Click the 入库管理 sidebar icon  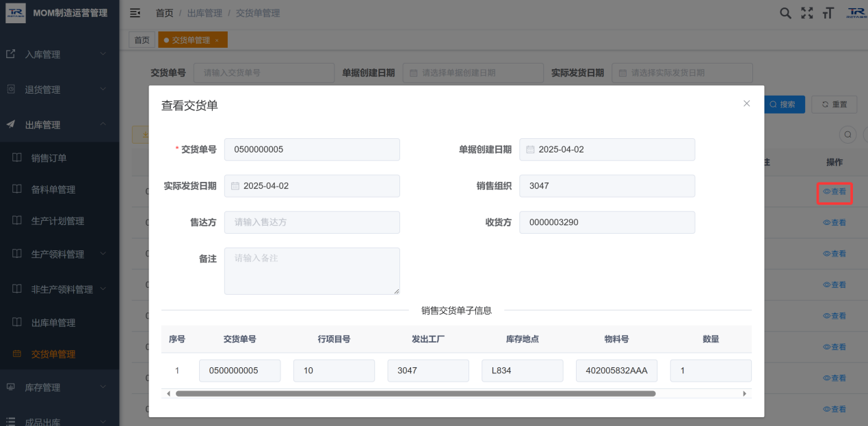coord(11,54)
